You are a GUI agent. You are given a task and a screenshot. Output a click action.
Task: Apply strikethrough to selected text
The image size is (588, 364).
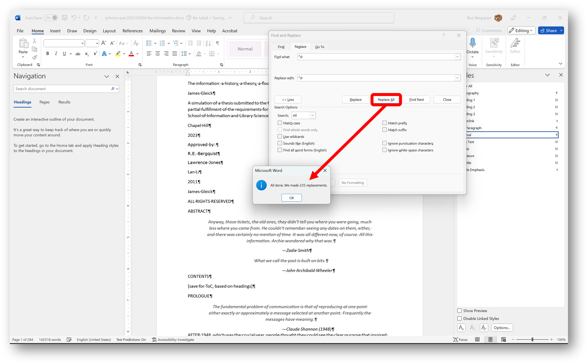(x=78, y=53)
